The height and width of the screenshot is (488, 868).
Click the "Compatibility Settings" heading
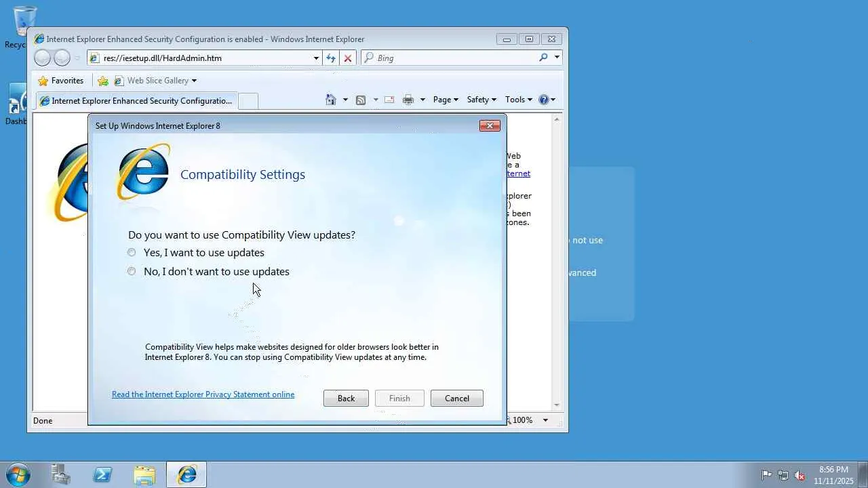coord(243,175)
